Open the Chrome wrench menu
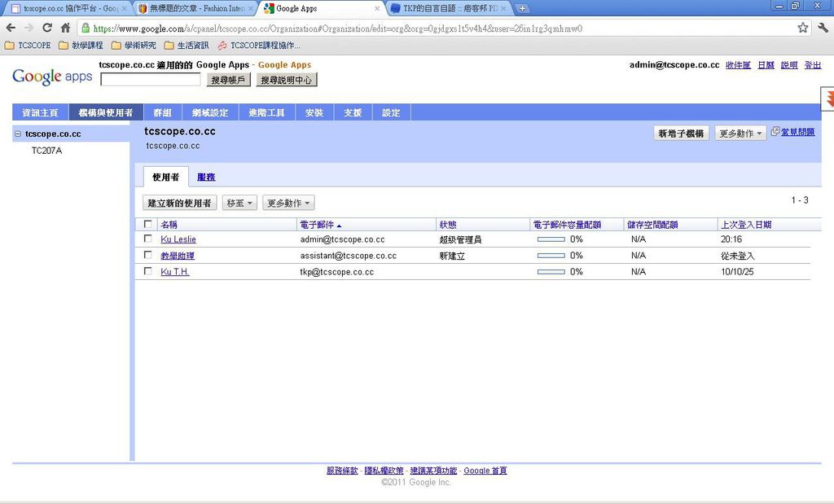The height and width of the screenshot is (504, 834). 823,28
